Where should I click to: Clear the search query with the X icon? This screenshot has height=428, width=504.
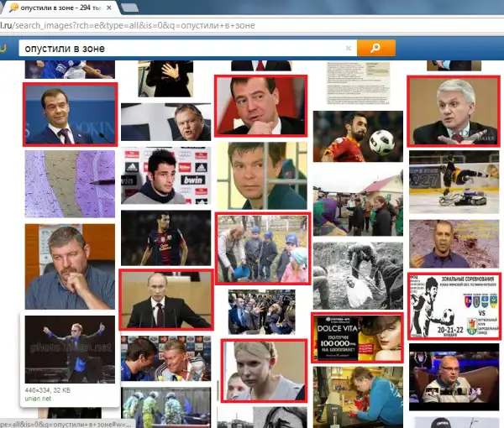348,49
